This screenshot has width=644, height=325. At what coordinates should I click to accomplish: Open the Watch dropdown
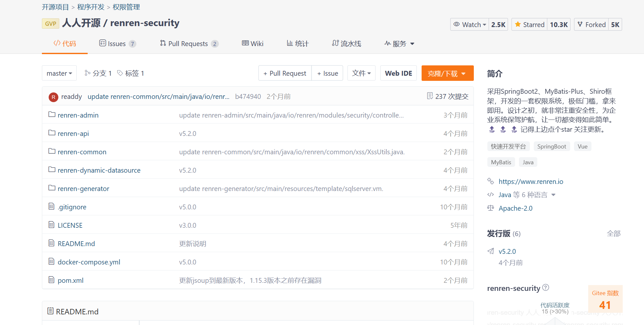(x=470, y=24)
